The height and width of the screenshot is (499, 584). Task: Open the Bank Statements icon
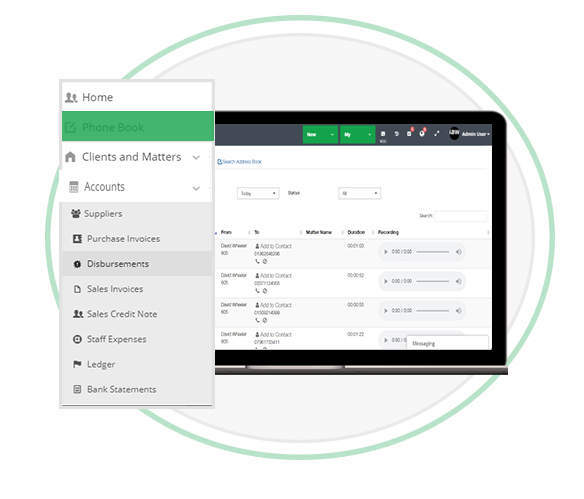coord(77,390)
